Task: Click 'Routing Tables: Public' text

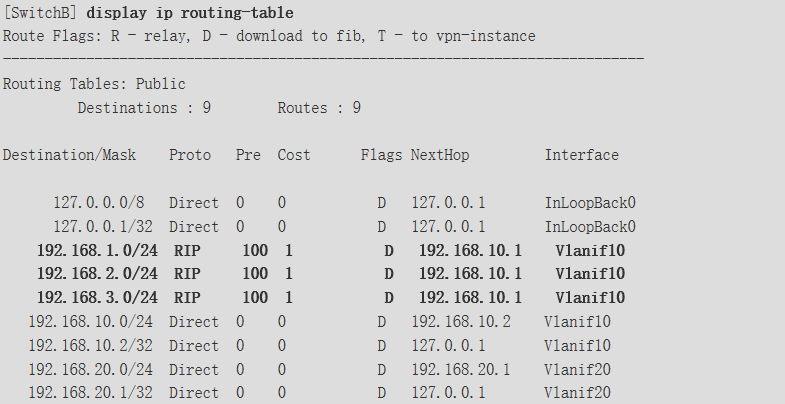Action: [93, 84]
